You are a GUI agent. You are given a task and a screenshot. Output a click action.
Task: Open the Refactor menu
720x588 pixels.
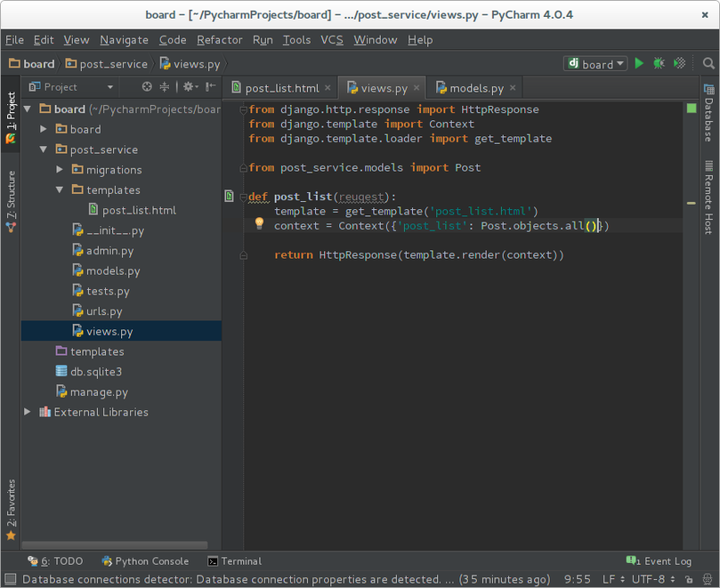coord(220,40)
